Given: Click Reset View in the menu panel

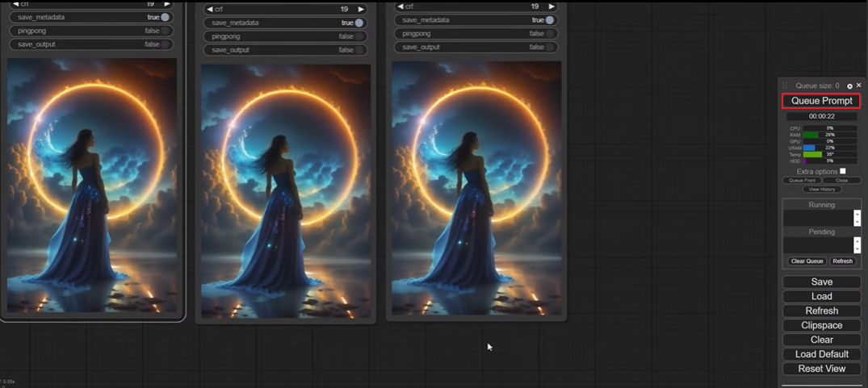Looking at the screenshot, I should coord(821,369).
